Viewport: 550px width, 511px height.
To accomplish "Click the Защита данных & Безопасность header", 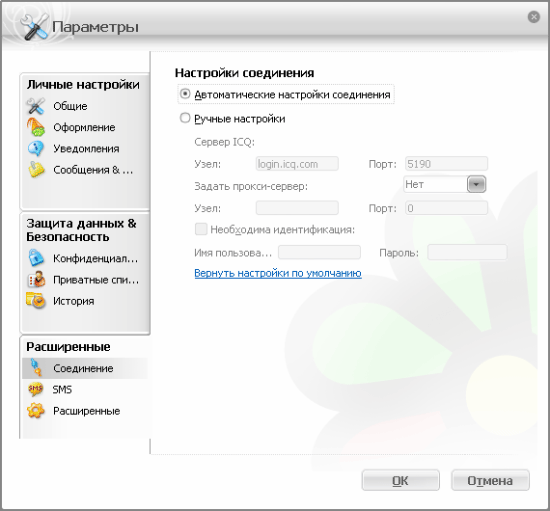I will [81, 230].
